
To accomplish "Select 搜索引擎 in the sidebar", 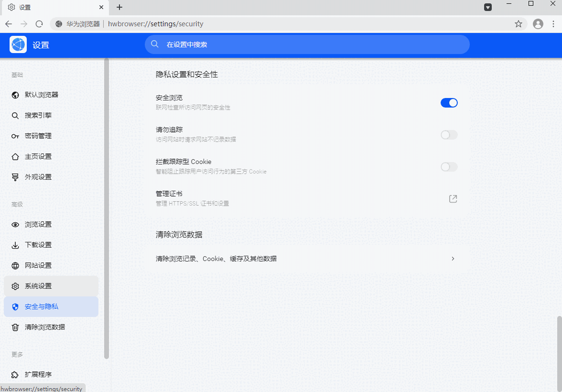I will coord(38,115).
